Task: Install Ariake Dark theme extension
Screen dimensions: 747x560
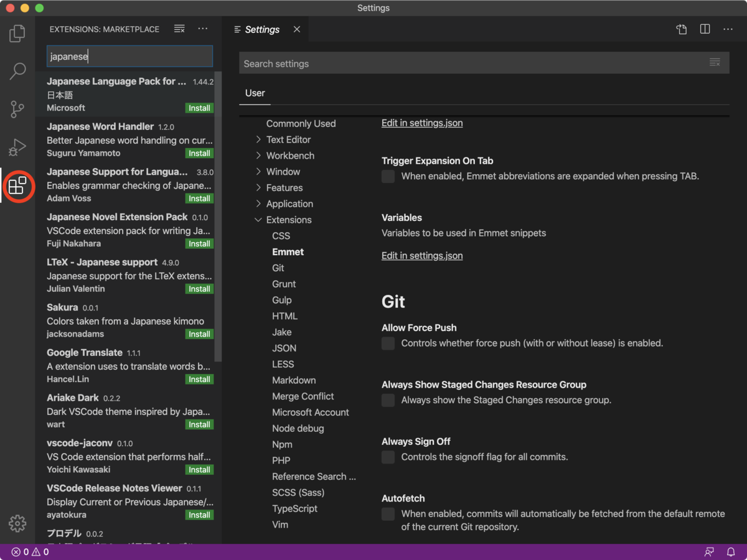Action: pos(199,424)
